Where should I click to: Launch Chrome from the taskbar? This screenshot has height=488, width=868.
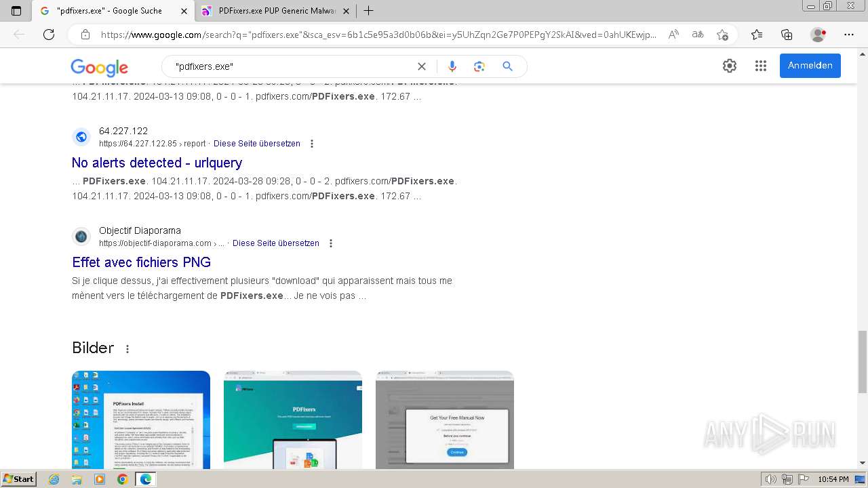(122, 479)
